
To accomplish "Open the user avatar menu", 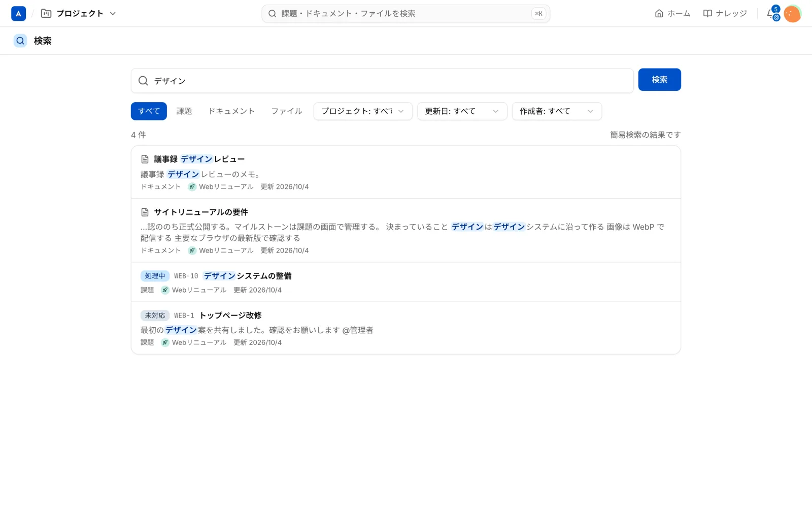I will [792, 14].
